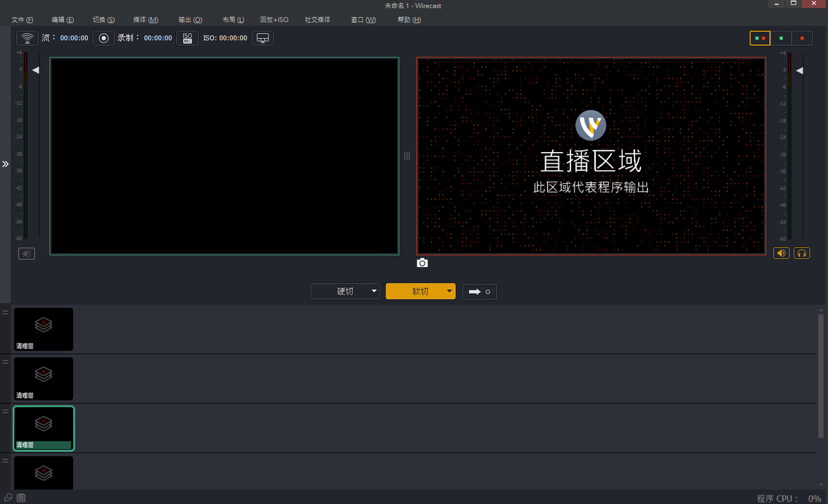Open the monitor output display icon
Screen dimensions: 828x504
pos(263,38)
